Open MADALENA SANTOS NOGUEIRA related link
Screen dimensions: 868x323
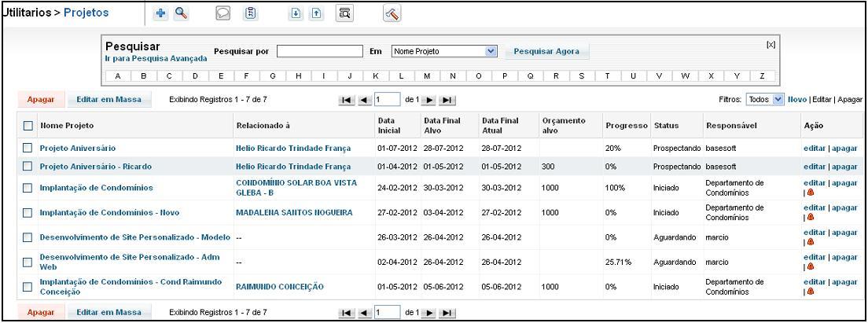[x=294, y=212]
